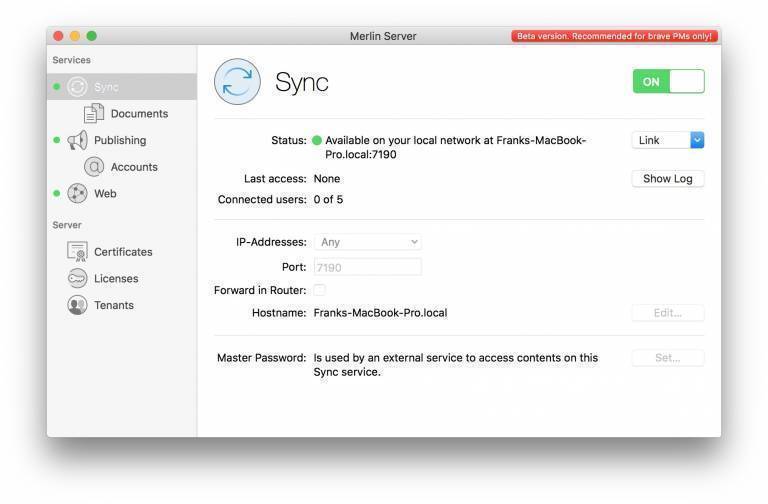Screen dimensions: 768x504
Task: Enable the Forward in Router checkbox
Action: (x=319, y=290)
